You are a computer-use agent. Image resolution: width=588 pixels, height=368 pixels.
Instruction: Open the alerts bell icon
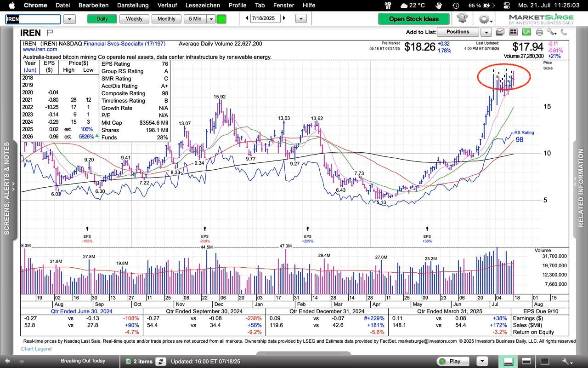(462, 19)
